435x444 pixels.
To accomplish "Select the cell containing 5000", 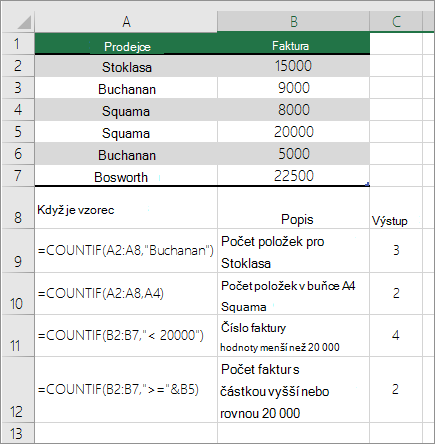I will click(x=293, y=154).
